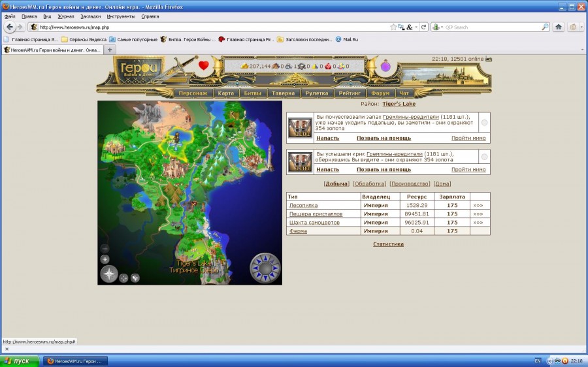Click the »»» arrows in Лесопилка row
Viewport: 588px width, 367px height.
(x=478, y=206)
